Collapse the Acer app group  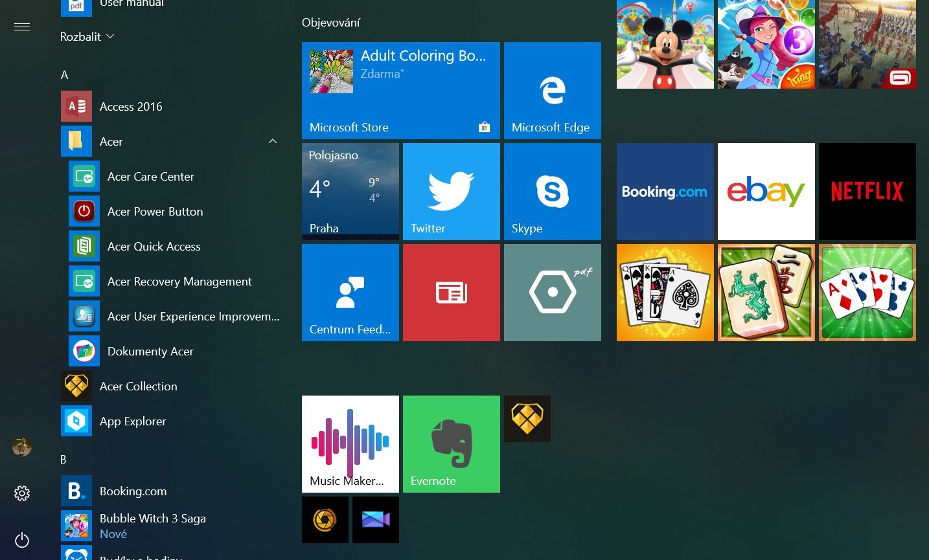(273, 141)
